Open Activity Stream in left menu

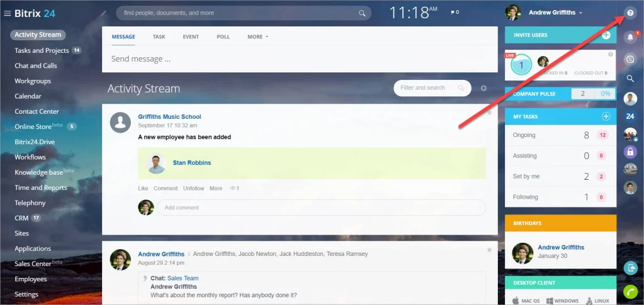point(38,35)
